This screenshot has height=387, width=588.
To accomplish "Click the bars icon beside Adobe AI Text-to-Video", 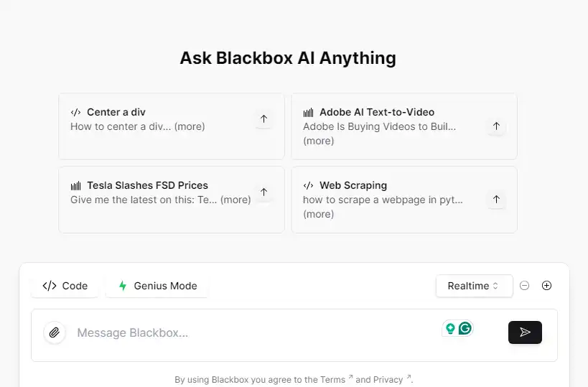I will click(308, 113).
